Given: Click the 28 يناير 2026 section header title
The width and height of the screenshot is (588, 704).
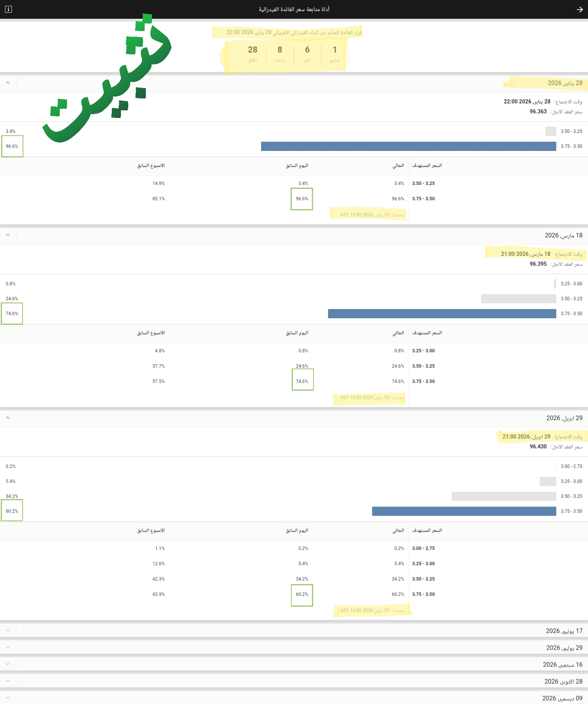Looking at the screenshot, I should pyautogui.click(x=565, y=83).
